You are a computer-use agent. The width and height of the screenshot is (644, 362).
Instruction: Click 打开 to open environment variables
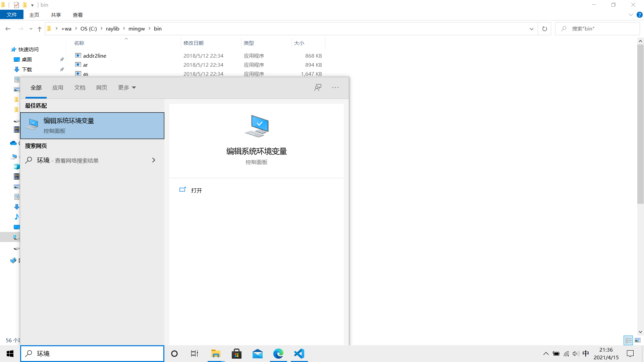tap(196, 190)
